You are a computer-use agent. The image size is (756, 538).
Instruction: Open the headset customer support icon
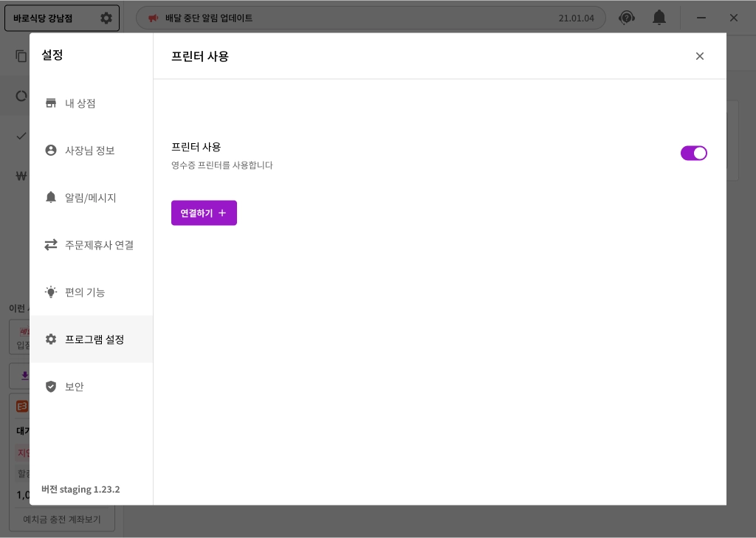[x=626, y=18]
